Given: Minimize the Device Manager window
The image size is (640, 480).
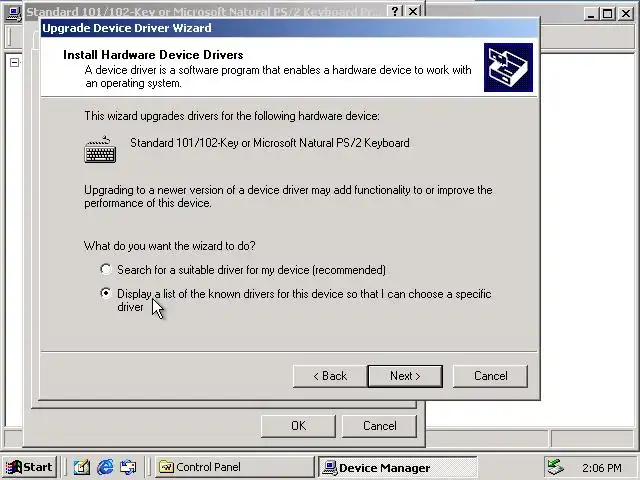Looking at the screenshot, I should click(590, 14).
